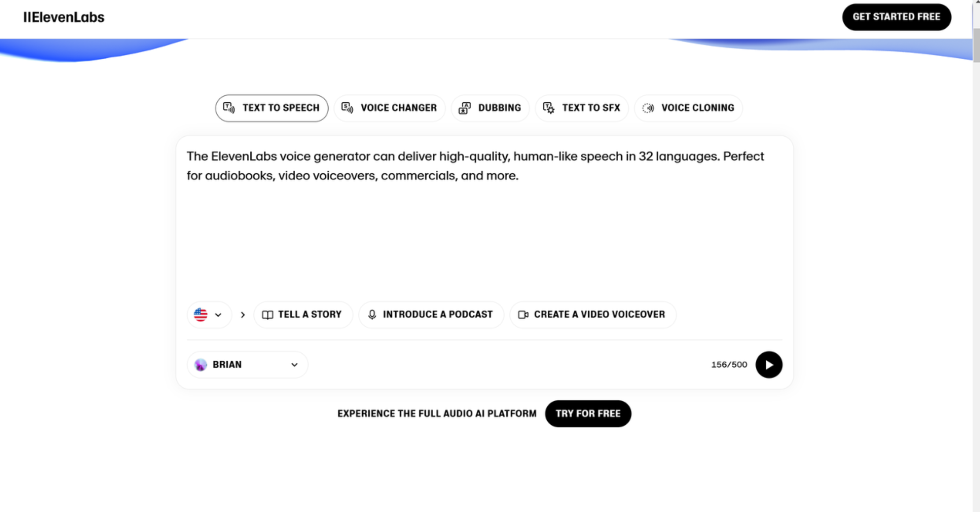Select the Introduce a Podcast prompt

click(431, 314)
